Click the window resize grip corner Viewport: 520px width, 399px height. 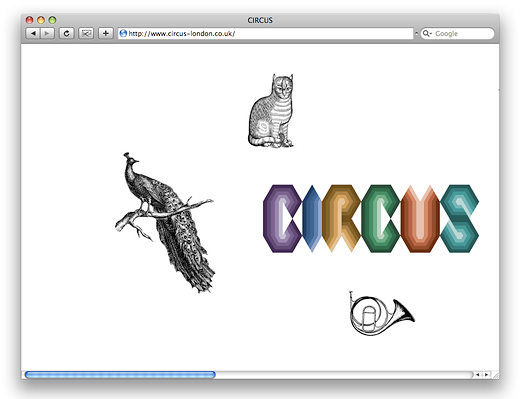495,375
